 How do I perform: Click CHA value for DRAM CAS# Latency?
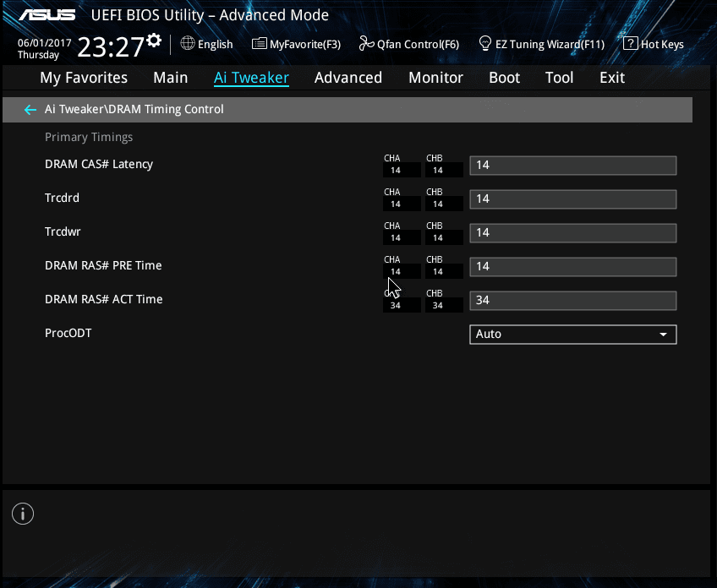pyautogui.click(x=396, y=171)
